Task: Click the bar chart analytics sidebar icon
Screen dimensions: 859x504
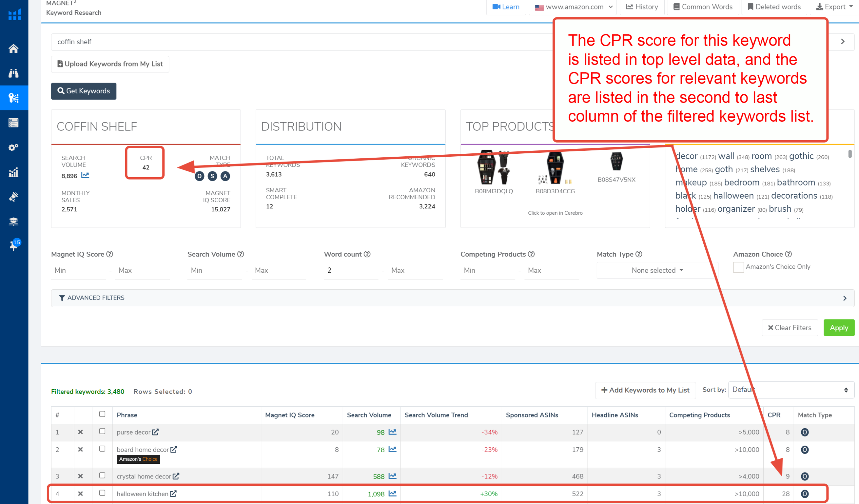Action: tap(14, 172)
